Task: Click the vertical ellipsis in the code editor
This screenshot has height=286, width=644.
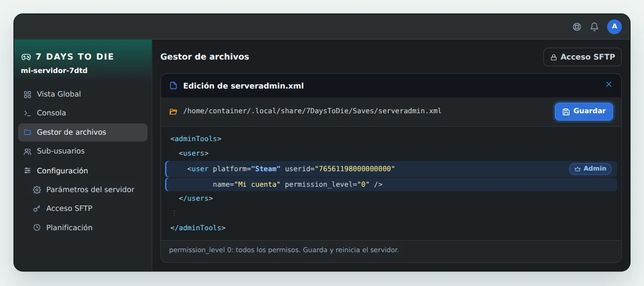Action: 174,213
